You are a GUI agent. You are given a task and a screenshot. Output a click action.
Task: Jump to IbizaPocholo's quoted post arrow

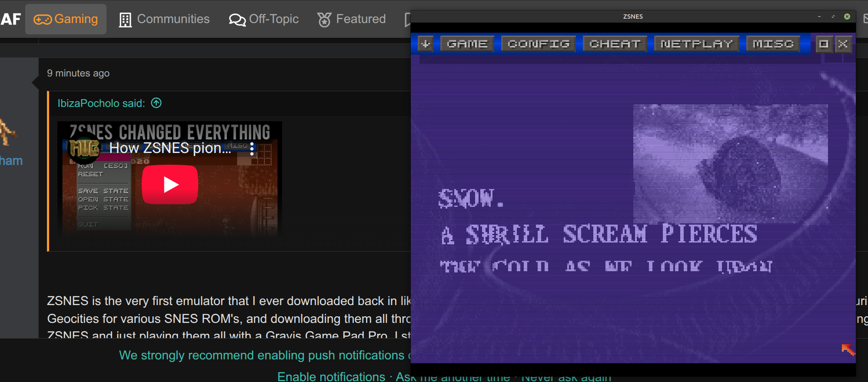(156, 103)
